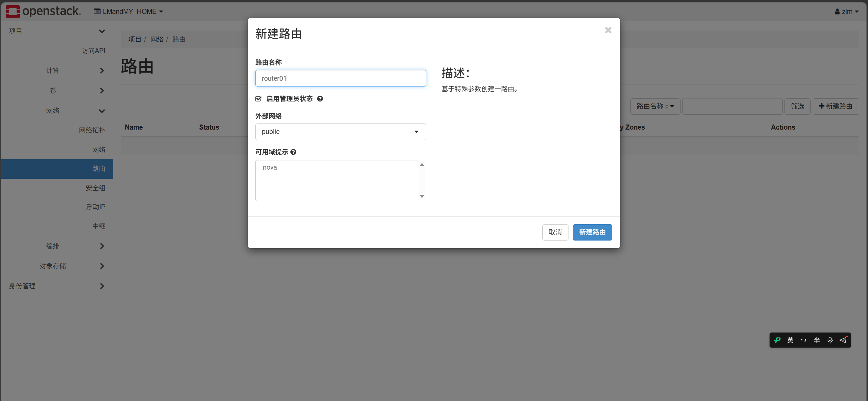The width and height of the screenshot is (868, 401).
Task: Submit with blue 新建路由 button
Action: point(592,232)
